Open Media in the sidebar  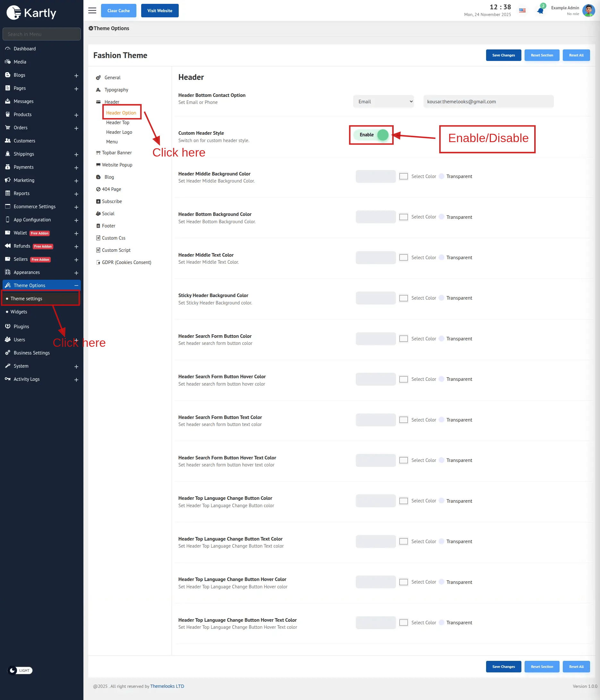[x=20, y=62]
